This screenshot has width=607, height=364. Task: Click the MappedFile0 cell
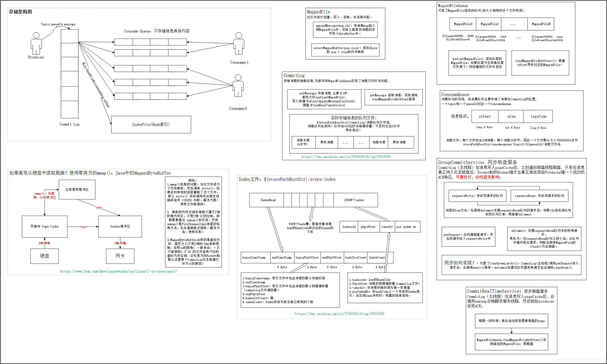coord(463,24)
